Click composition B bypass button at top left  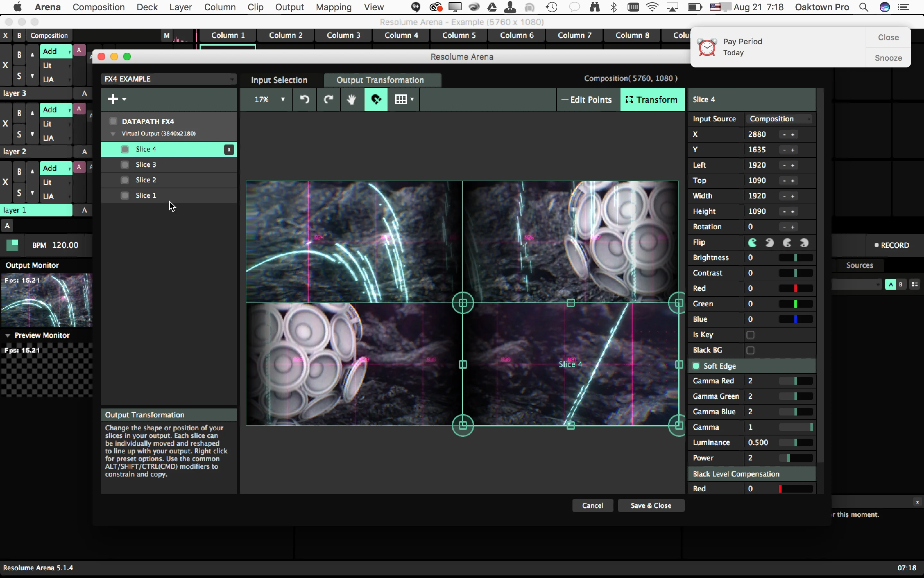point(19,36)
